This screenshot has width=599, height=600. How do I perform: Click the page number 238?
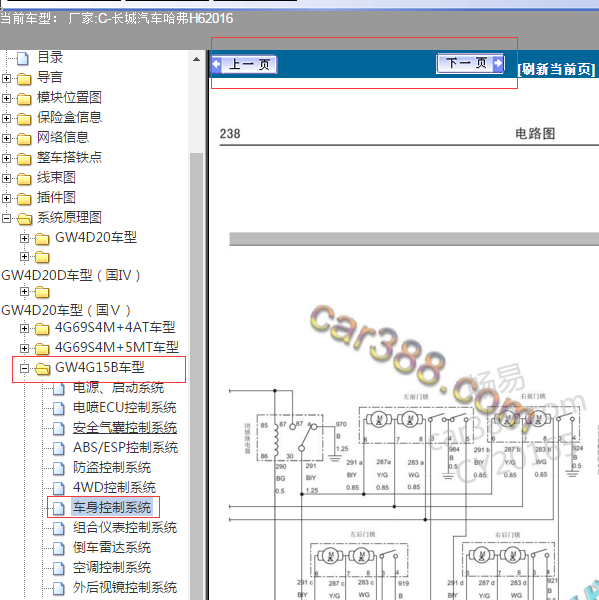pos(230,134)
